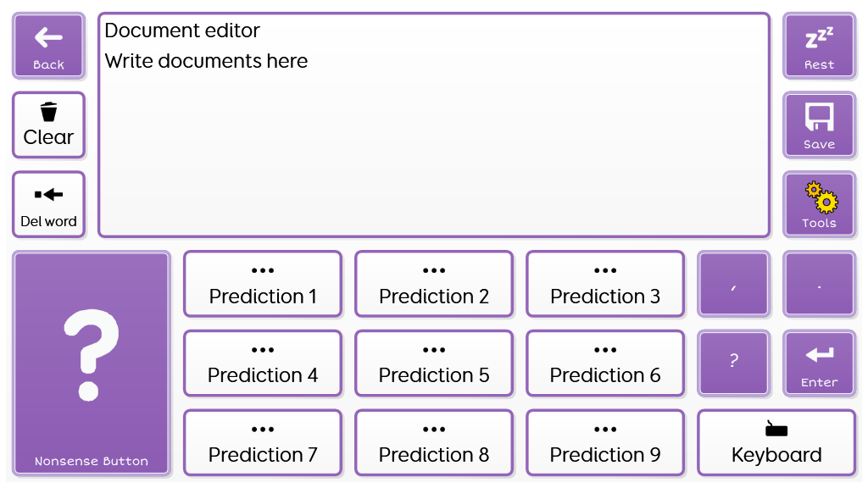Tap the Prediction 5 button

(434, 363)
